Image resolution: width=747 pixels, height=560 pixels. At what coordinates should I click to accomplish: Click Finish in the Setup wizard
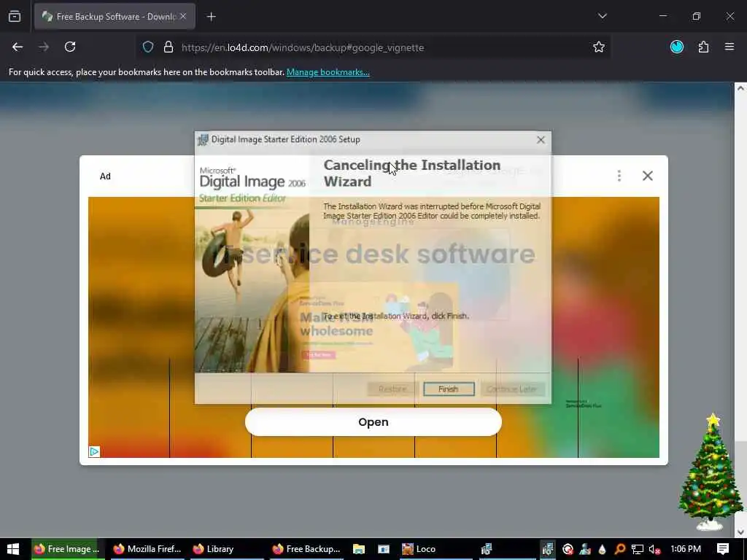[x=449, y=389]
